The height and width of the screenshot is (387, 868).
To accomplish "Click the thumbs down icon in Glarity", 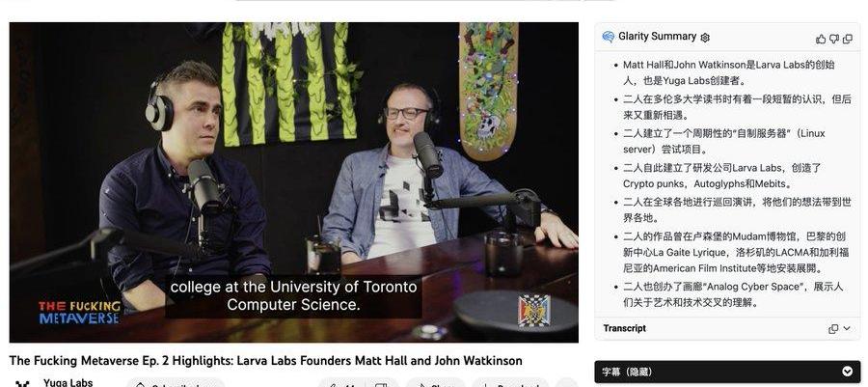I will [x=833, y=39].
